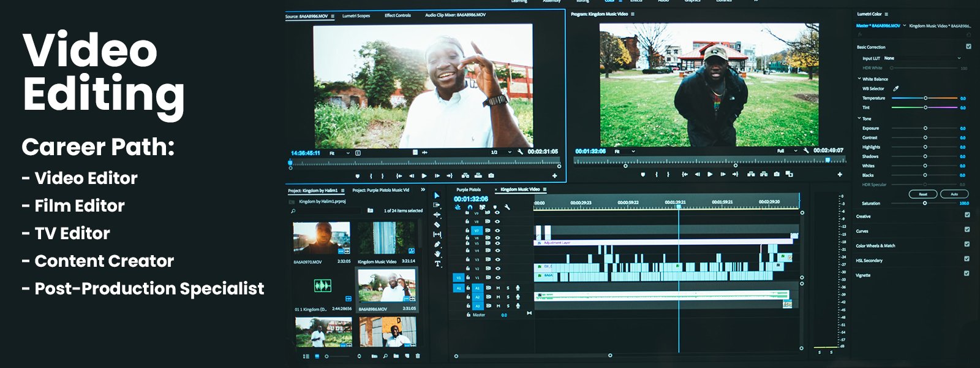The height and width of the screenshot is (368, 980).
Task: Open Project: Purple Pistols Music Vid tab
Action: (x=381, y=190)
